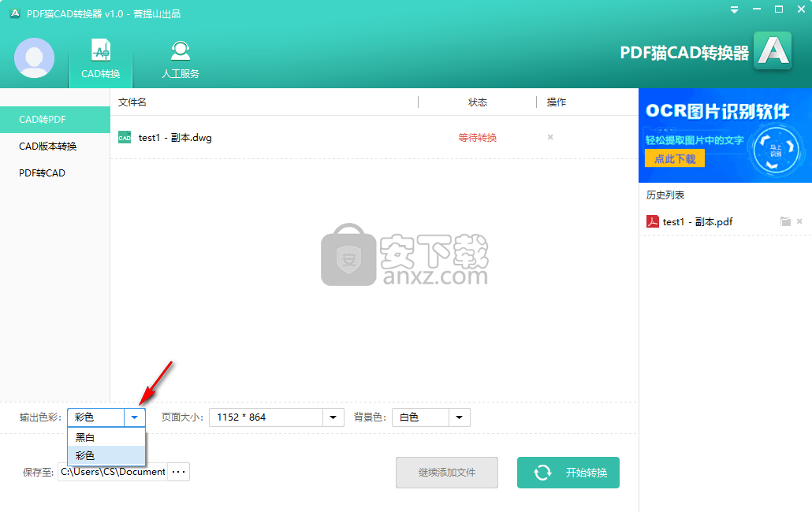
Task: Open the CAD转换 tab
Action: click(101, 59)
